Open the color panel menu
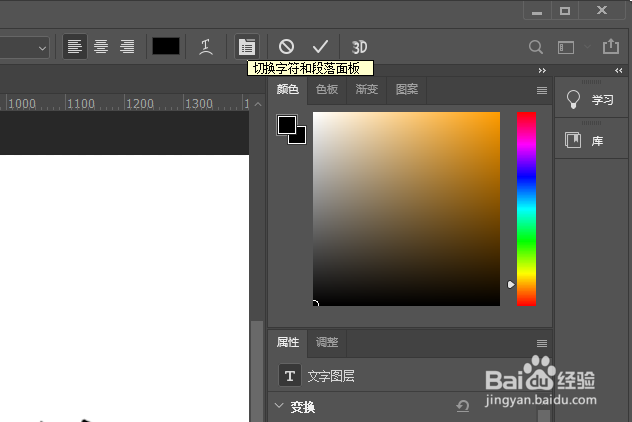The width and height of the screenshot is (632, 422). (x=542, y=91)
